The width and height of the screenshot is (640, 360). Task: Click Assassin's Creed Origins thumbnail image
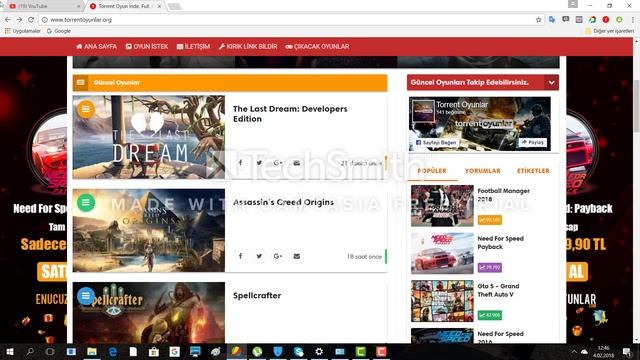tap(149, 230)
